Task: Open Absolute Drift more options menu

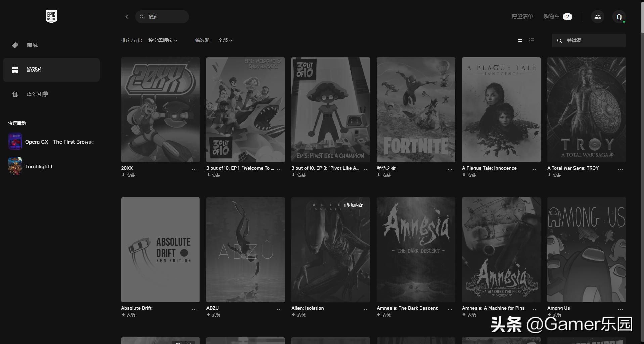Action: [194, 310]
